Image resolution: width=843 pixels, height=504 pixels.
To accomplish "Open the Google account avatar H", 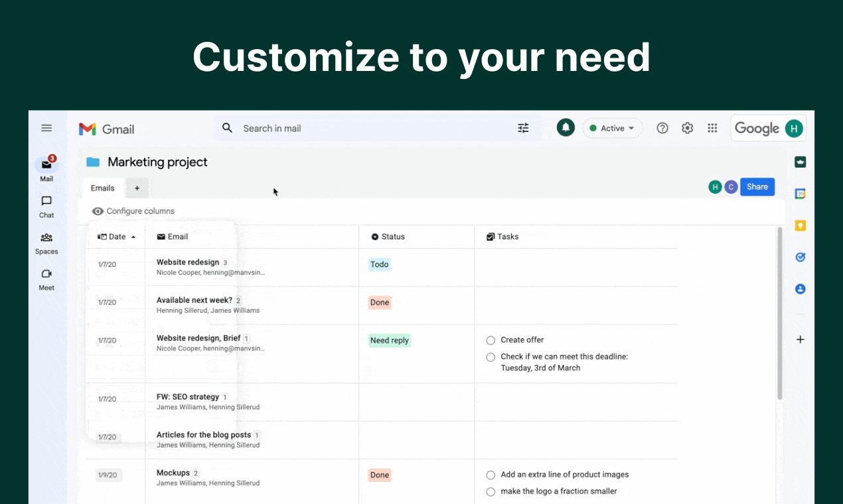I will click(x=794, y=128).
